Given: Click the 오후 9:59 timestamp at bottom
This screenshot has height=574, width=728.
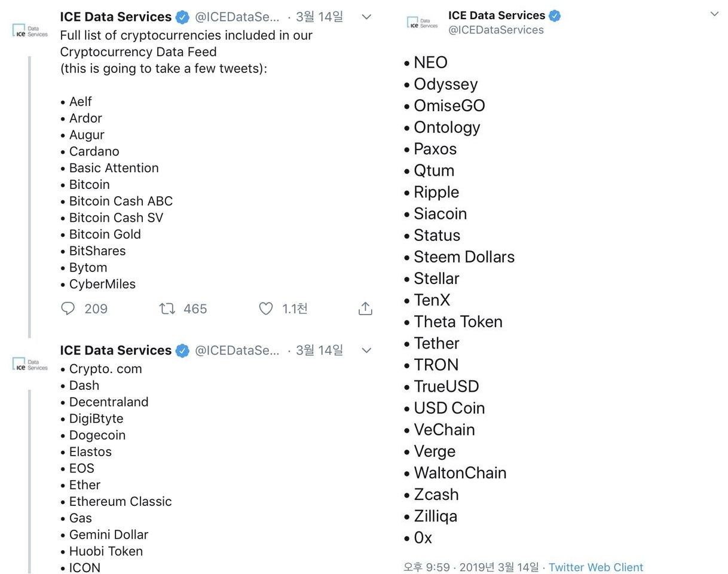Looking at the screenshot, I should tap(427, 567).
